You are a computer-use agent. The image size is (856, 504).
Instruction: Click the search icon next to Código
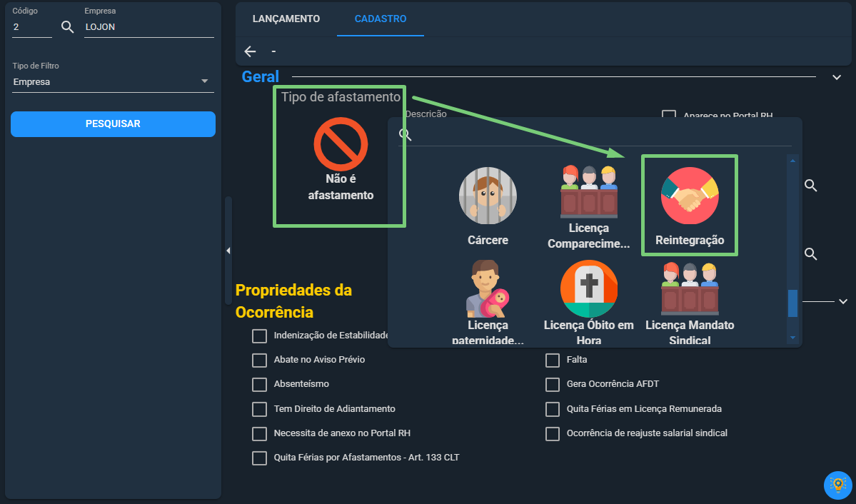click(67, 26)
